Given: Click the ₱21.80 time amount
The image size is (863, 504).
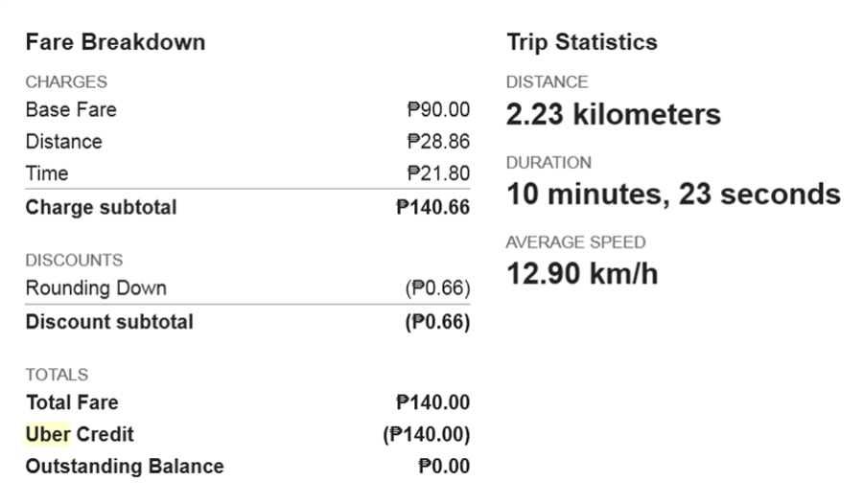Looking at the screenshot, I should [438, 173].
